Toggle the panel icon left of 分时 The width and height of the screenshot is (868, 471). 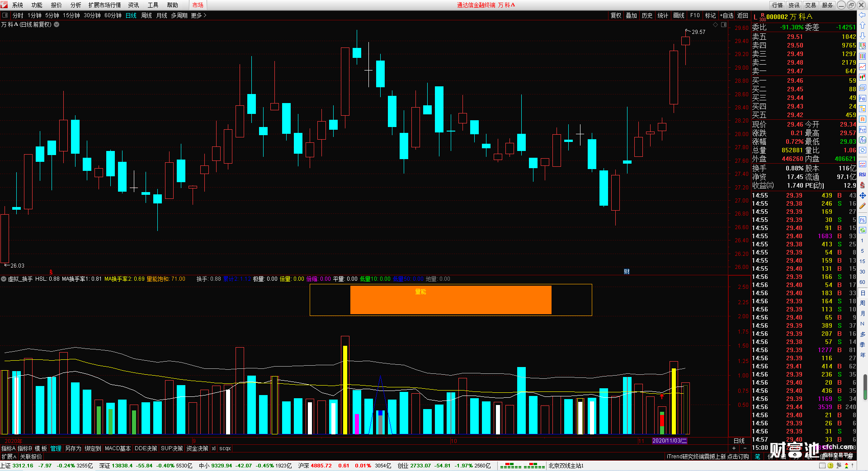pos(5,15)
